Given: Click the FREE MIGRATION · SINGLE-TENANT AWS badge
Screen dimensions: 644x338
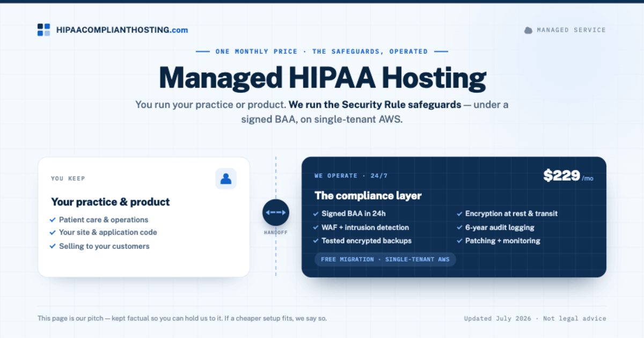Looking at the screenshot, I should coord(385,259).
